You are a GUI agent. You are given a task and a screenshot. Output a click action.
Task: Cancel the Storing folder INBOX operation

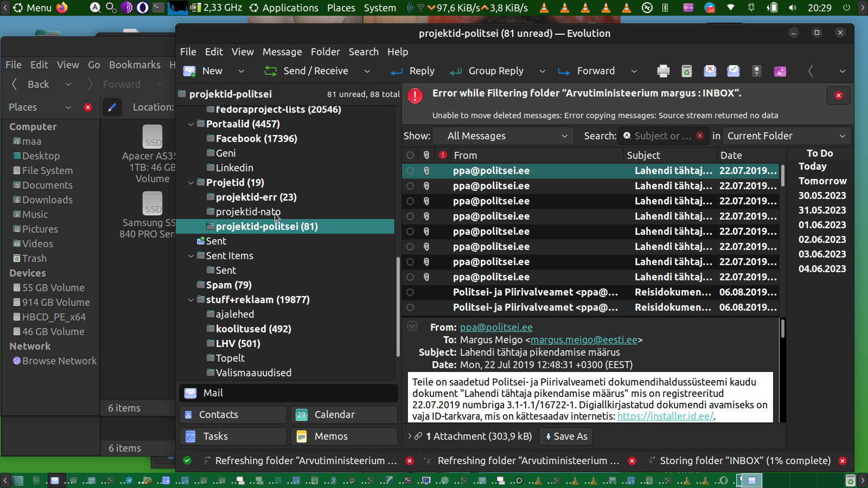[x=843, y=461]
